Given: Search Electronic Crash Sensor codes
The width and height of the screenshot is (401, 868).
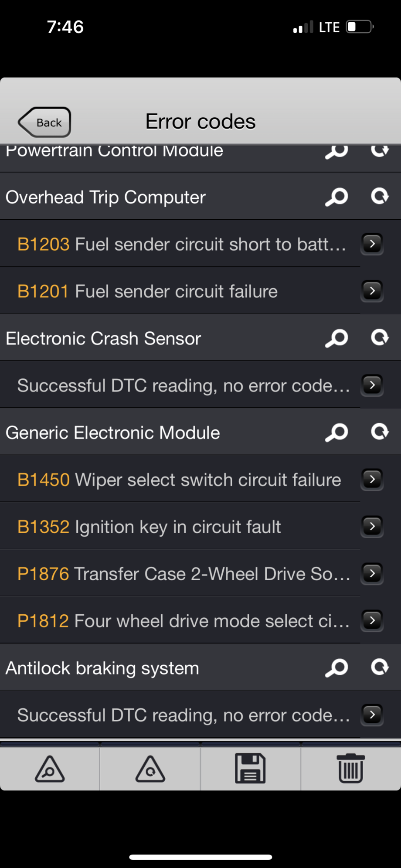Looking at the screenshot, I should [x=336, y=338].
